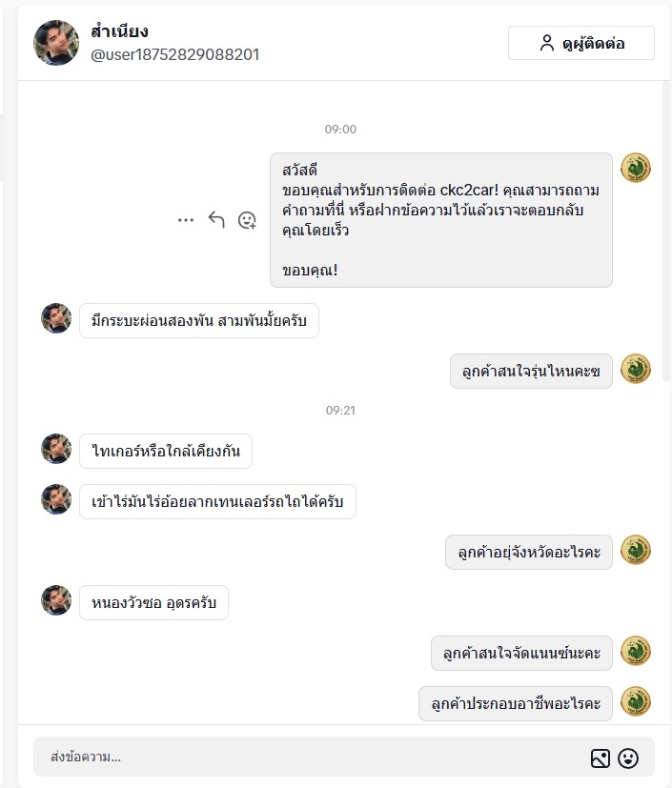Click the ดูผู้ติดต่อ button
Viewport: 672px width, 788px height.
[x=580, y=43]
